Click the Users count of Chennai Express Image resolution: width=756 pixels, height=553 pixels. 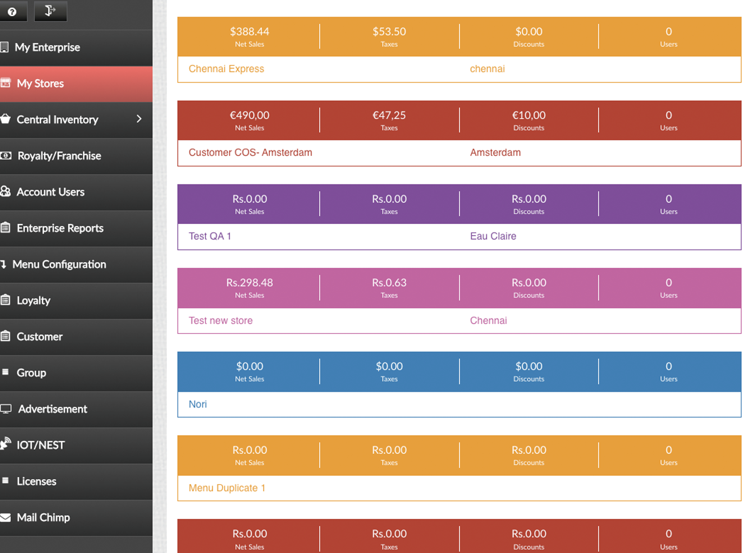[668, 31]
